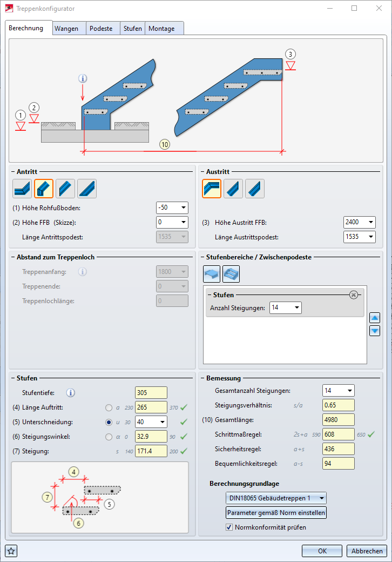Select the Länge Auftritt radio button

(x=109, y=407)
